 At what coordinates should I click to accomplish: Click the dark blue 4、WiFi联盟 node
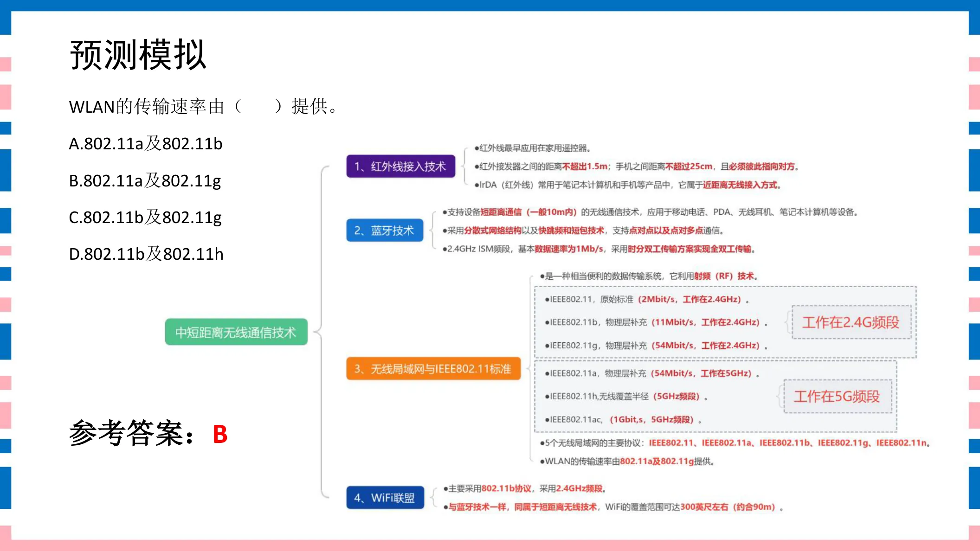tap(385, 498)
